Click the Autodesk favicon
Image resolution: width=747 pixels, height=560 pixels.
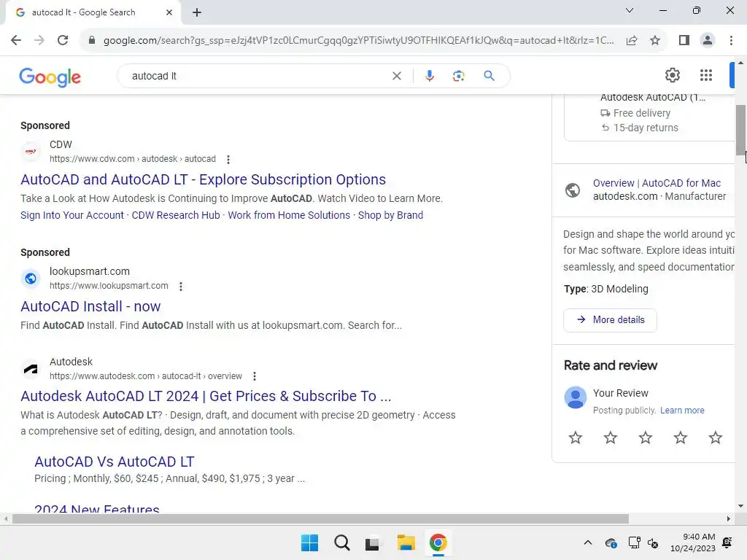point(31,368)
